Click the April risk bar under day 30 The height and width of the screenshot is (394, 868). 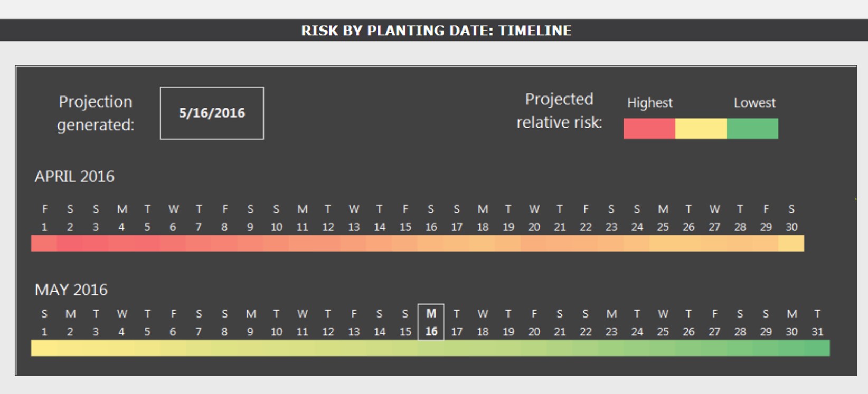(791, 243)
